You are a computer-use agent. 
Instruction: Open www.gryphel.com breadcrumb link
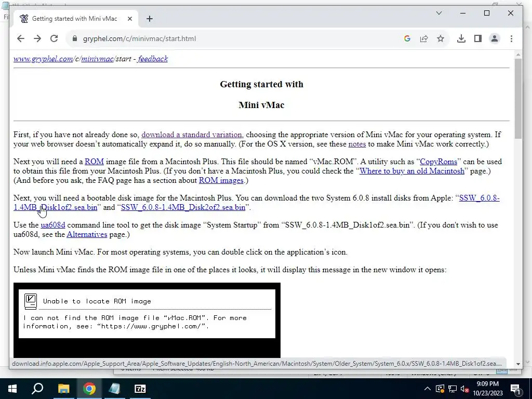[x=43, y=59]
